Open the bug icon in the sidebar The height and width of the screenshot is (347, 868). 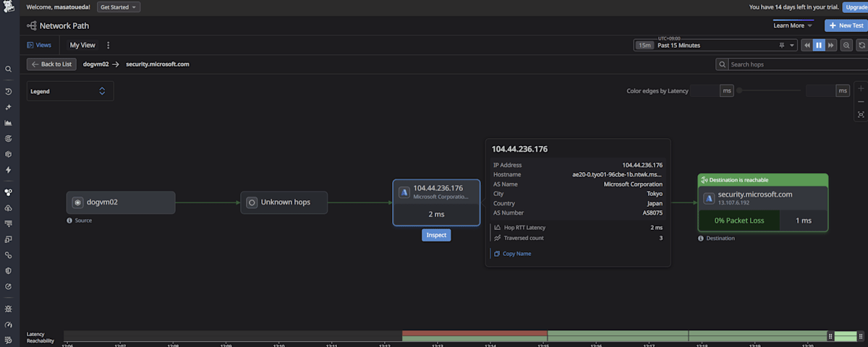[x=9, y=309]
